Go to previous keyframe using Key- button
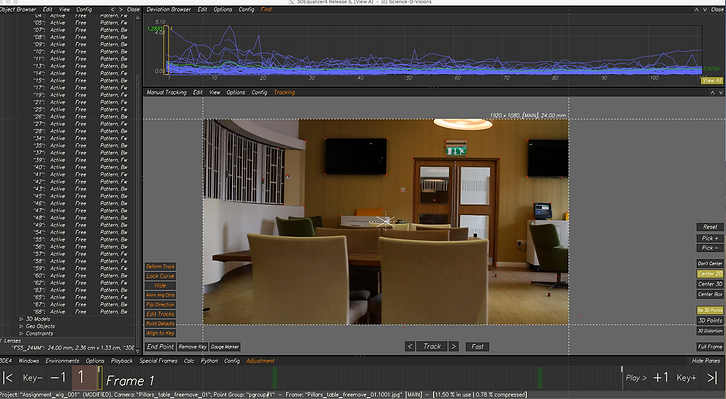726x399 pixels. (x=32, y=378)
